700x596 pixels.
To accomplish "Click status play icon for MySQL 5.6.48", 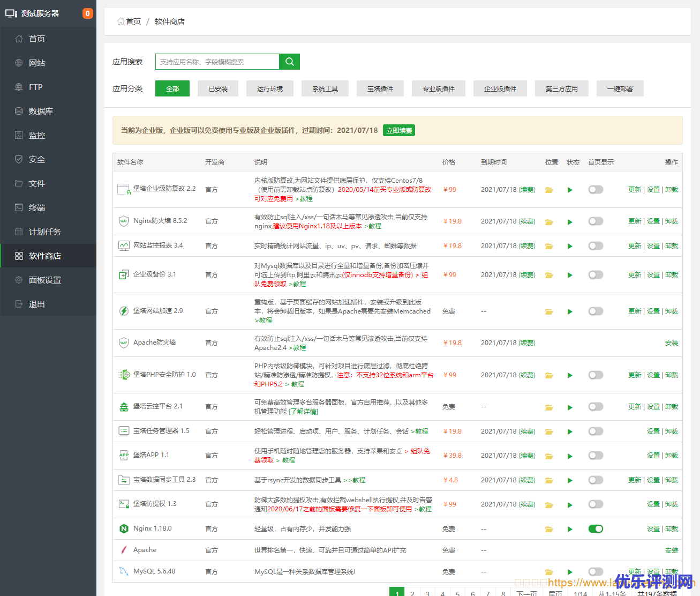I will pyautogui.click(x=570, y=572).
